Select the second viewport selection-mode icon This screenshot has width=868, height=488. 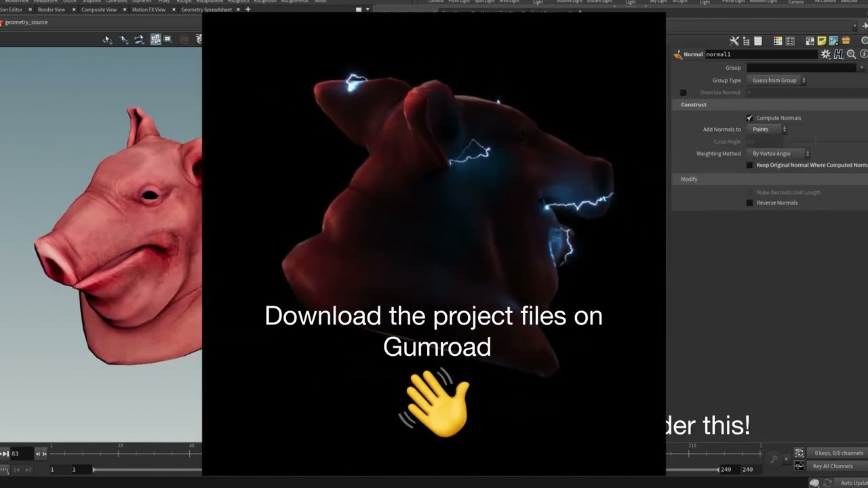point(123,39)
